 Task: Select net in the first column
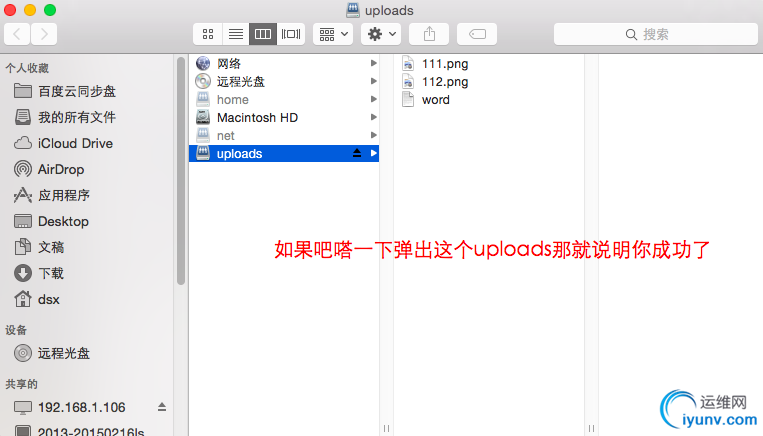(x=284, y=135)
